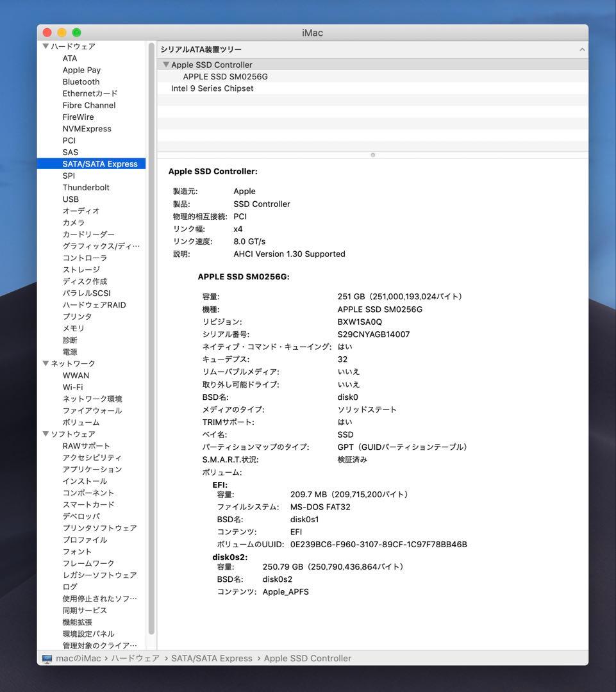Screen dimensions: 616x692
Task: Open デベロッパ in the sidebar
Action: [81, 516]
